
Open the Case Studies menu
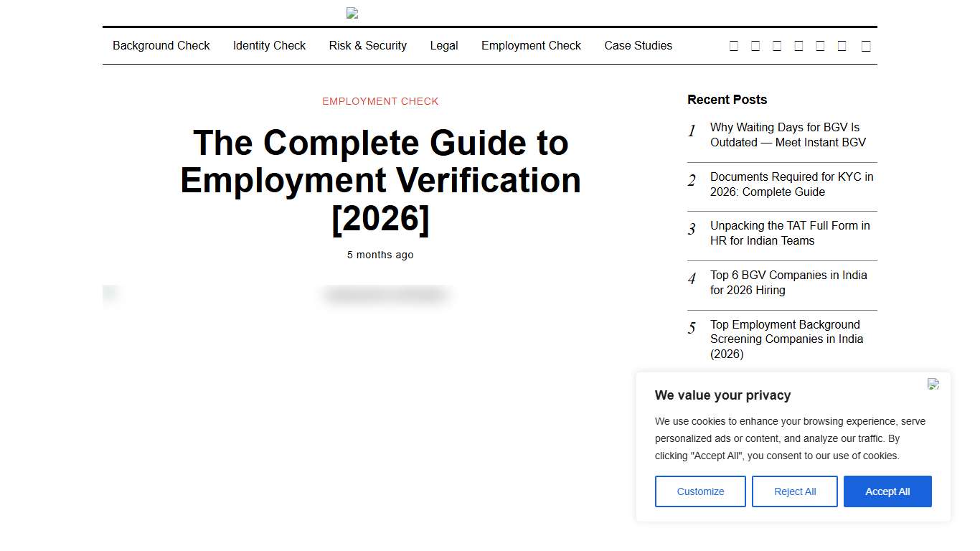click(638, 45)
